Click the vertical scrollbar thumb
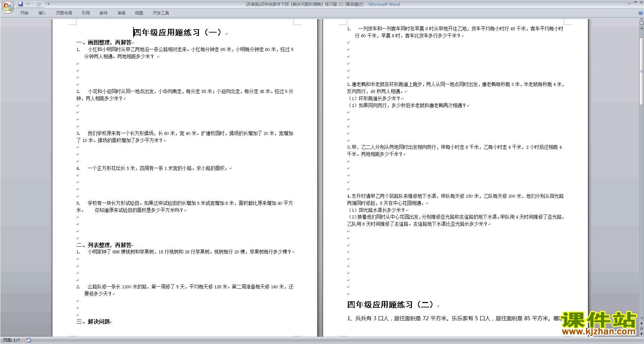 tap(641, 71)
